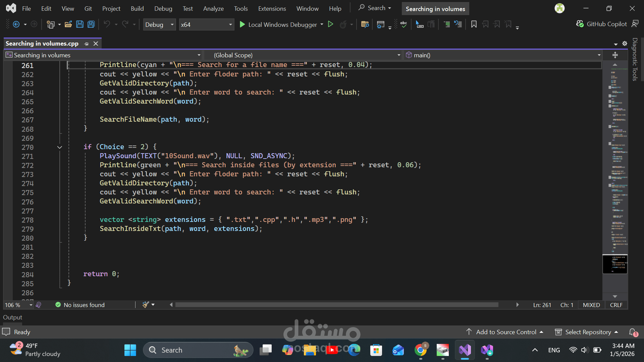The width and height of the screenshot is (644, 362).
Task: Click the Open File folder icon
Action: click(x=68, y=24)
